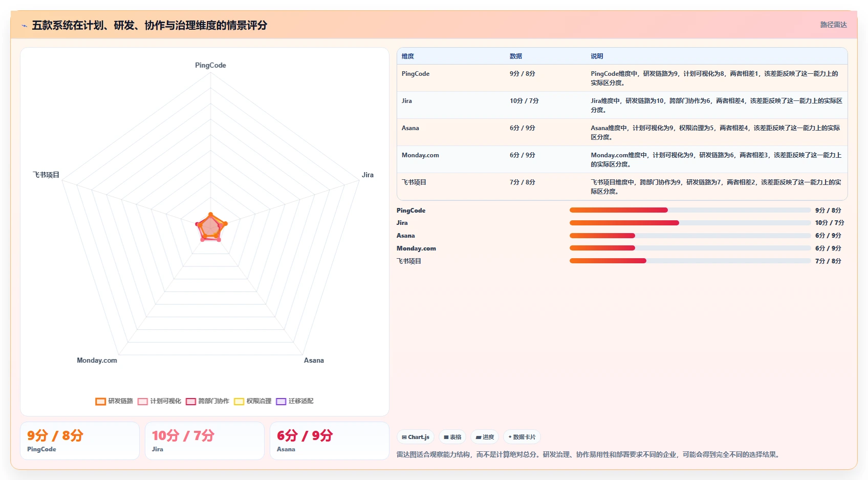The height and width of the screenshot is (480, 868).
Task: Click the Monday.com description text in table
Action: (x=717, y=159)
